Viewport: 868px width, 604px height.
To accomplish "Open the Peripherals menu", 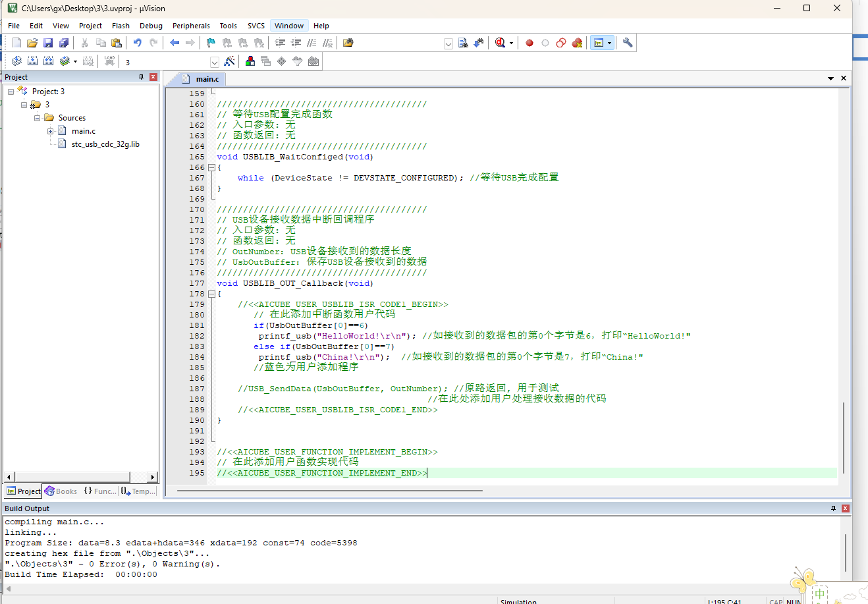I will [191, 26].
